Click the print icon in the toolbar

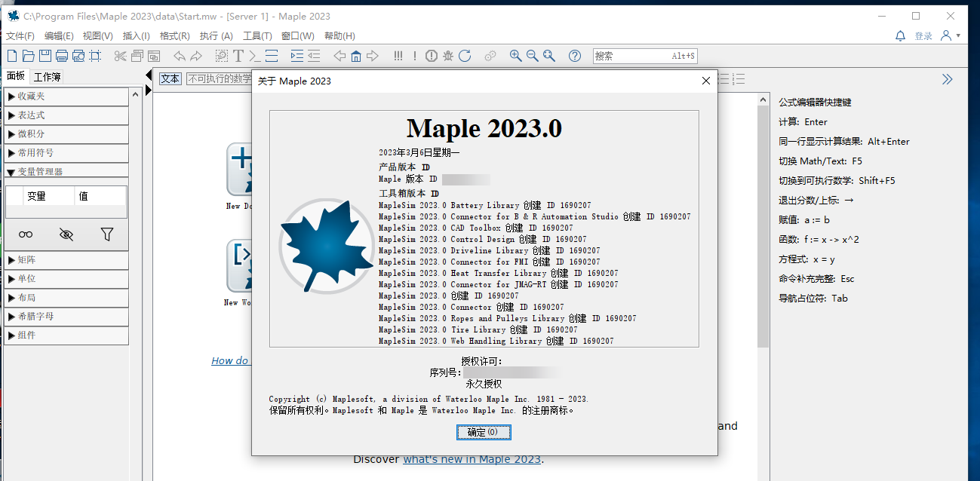click(62, 56)
